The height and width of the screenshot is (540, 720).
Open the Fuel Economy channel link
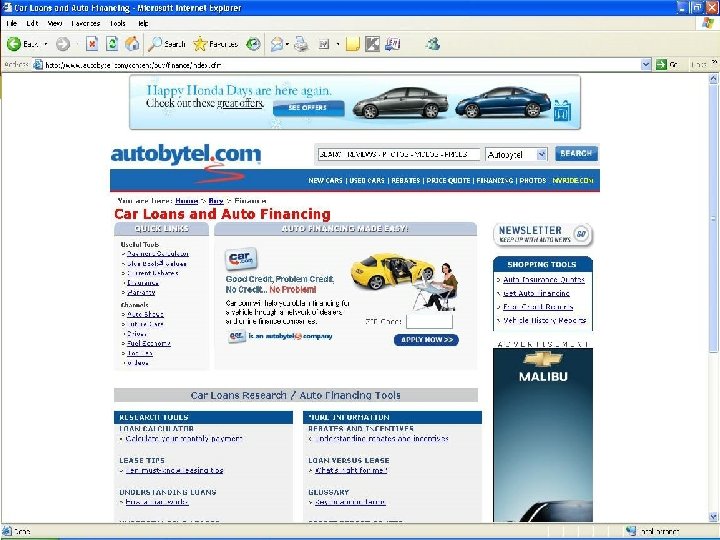(x=148, y=343)
